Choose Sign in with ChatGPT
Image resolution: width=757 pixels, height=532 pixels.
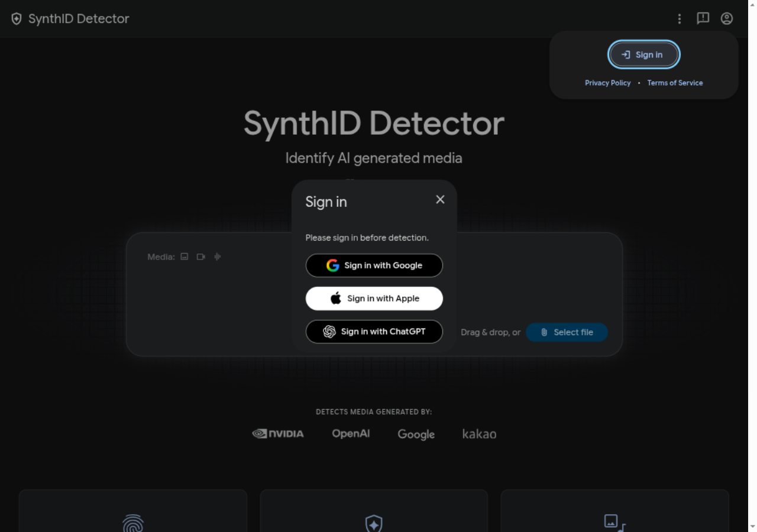[374, 332]
